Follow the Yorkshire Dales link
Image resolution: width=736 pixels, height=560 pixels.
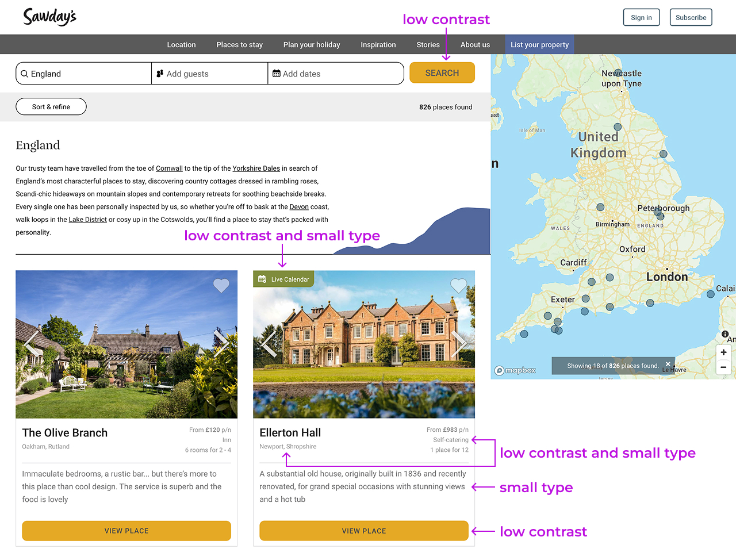(x=256, y=168)
